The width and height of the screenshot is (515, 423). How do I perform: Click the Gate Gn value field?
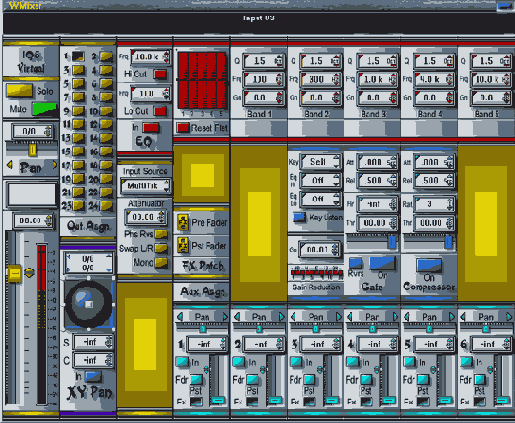[x=320, y=250]
